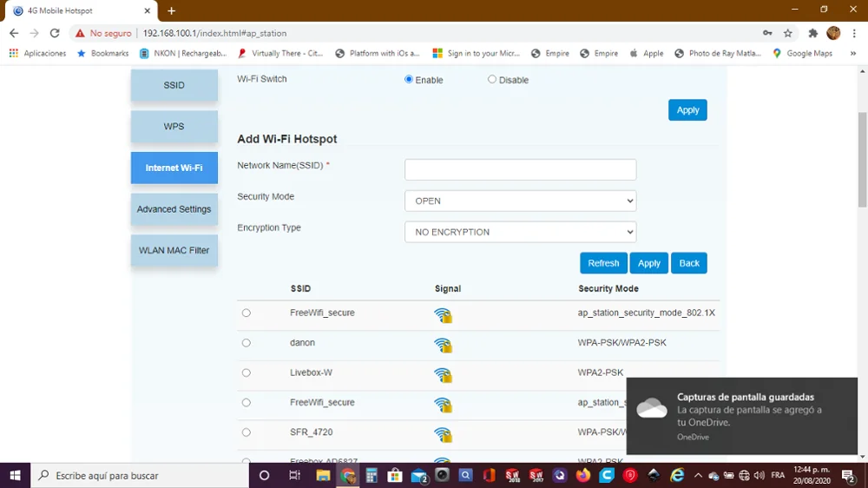Screen dimensions: 868x488
Task: Click the Network Name(SSID) input field
Action: (x=520, y=169)
